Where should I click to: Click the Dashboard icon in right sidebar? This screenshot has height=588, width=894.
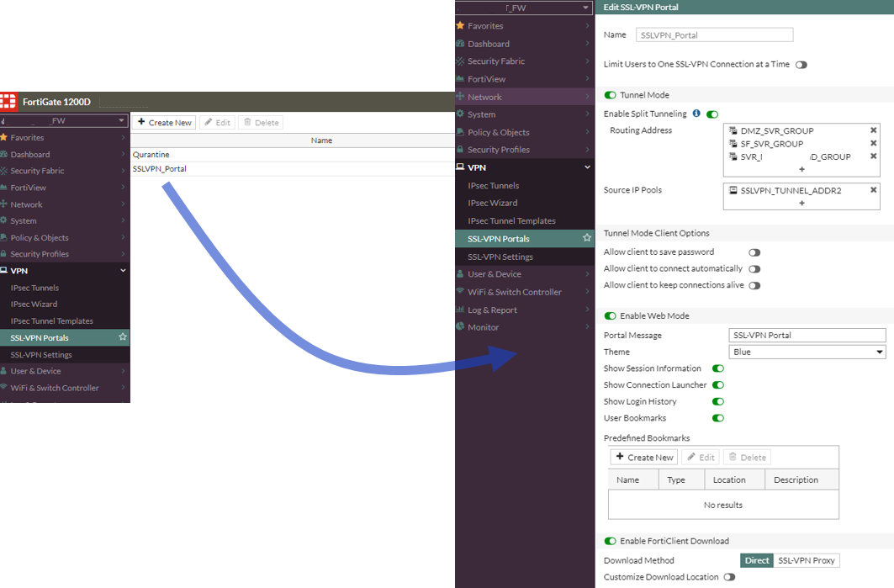460,44
